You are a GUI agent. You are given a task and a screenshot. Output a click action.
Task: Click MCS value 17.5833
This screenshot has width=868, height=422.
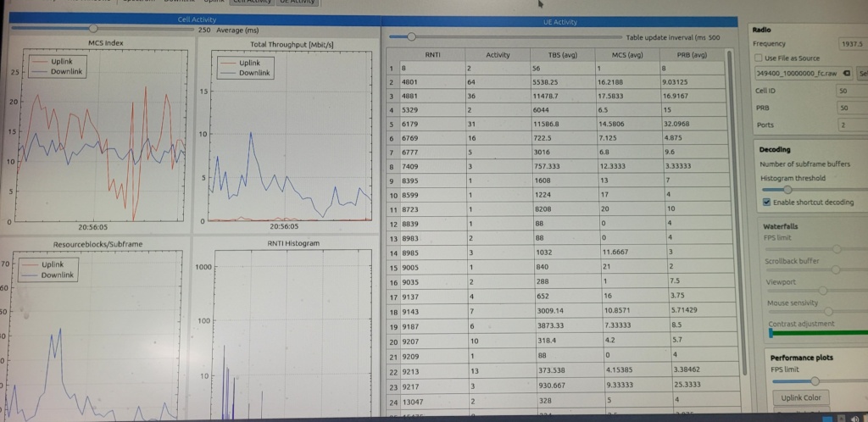(x=627, y=97)
